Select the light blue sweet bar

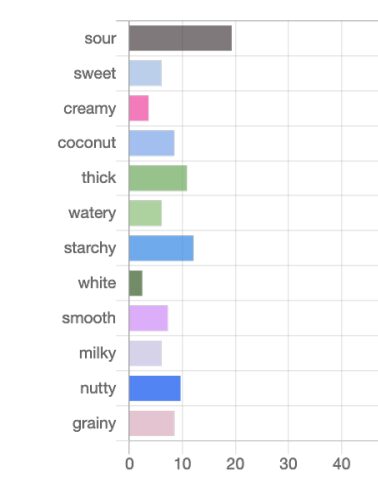145,73
